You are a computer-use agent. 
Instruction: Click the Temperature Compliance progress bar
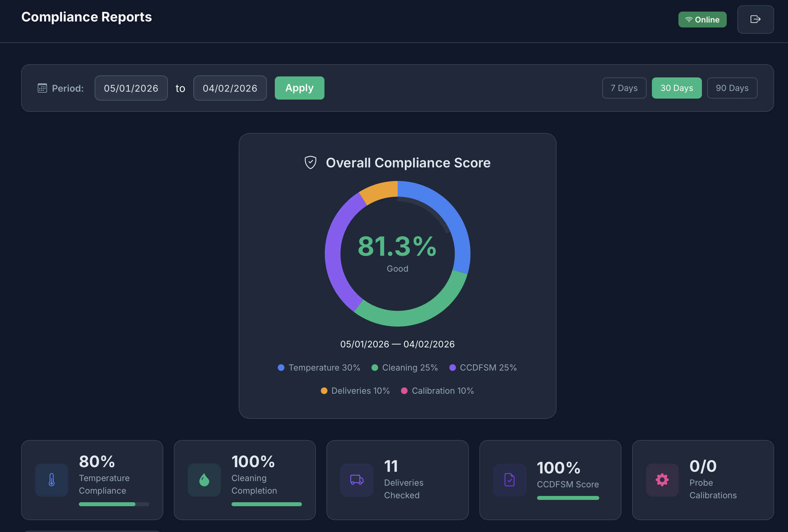coord(114,504)
